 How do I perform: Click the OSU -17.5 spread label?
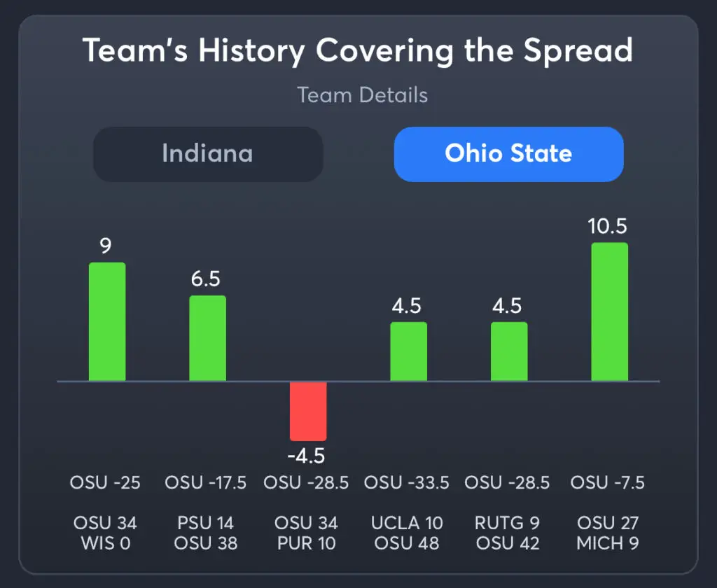(206, 483)
